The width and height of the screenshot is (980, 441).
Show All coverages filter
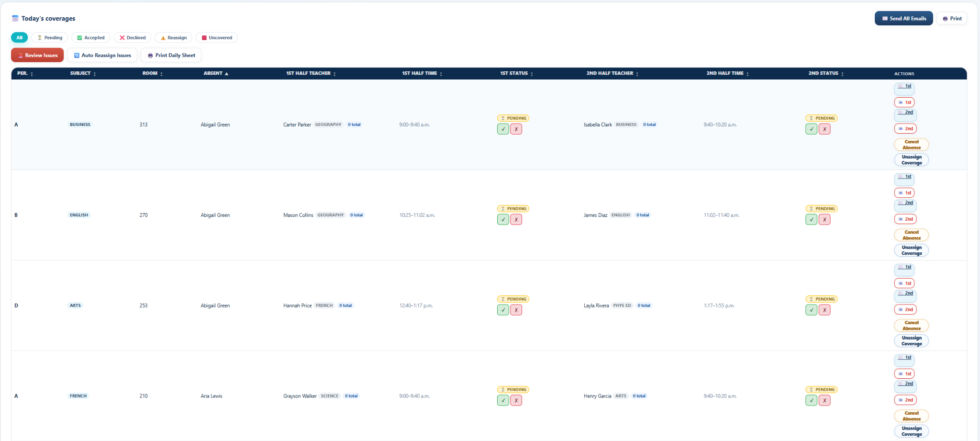[19, 37]
